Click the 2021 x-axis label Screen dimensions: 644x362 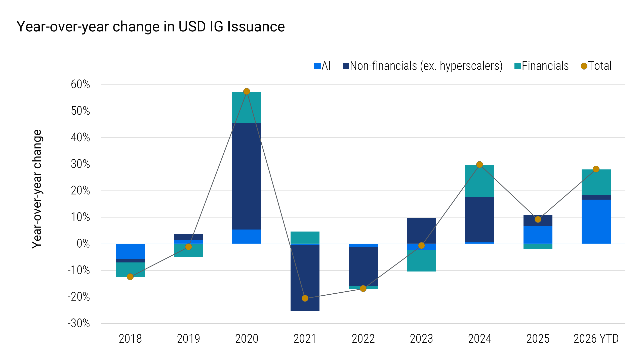click(305, 339)
